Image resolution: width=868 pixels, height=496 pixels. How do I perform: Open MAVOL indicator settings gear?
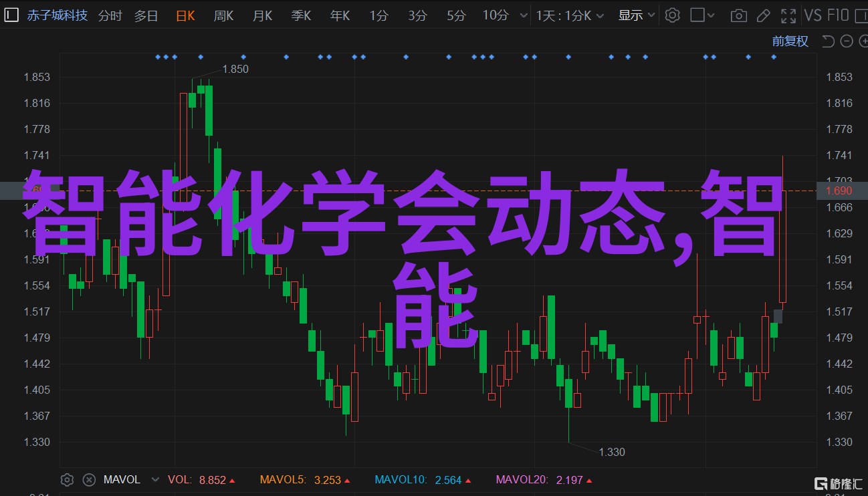[67, 479]
